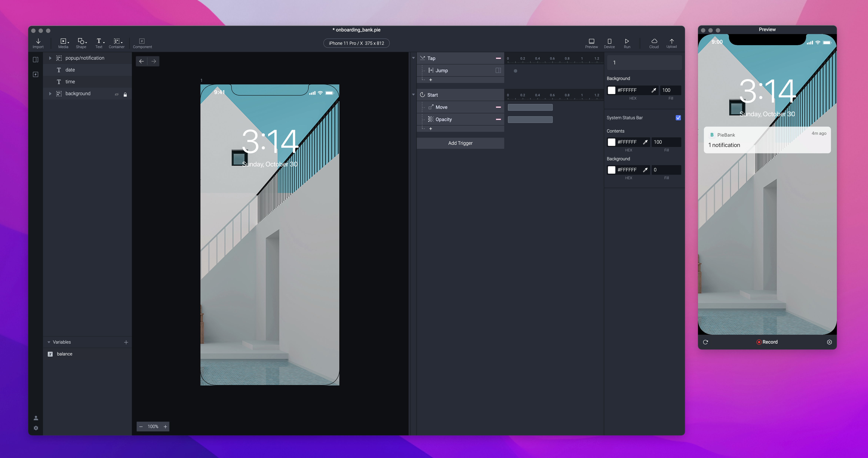This screenshot has width=868, height=458.
Task: Expand the popup/notification layer group
Action: click(50, 58)
